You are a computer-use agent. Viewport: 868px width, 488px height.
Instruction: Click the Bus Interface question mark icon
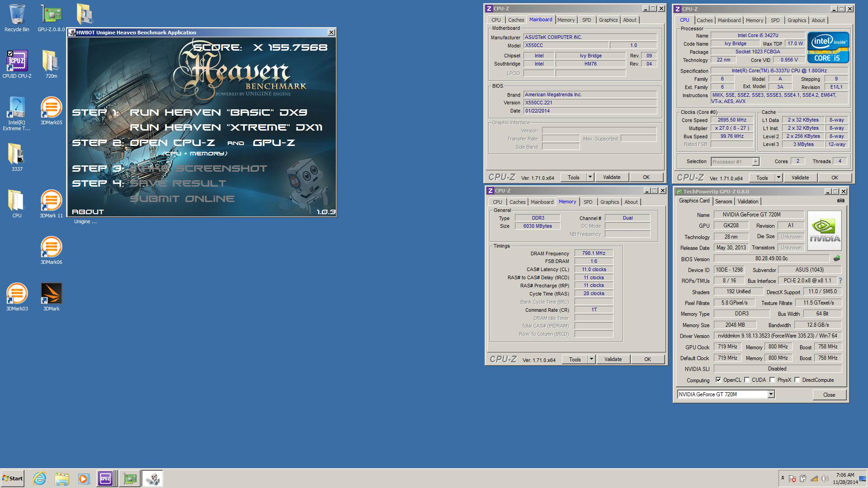[x=840, y=281]
